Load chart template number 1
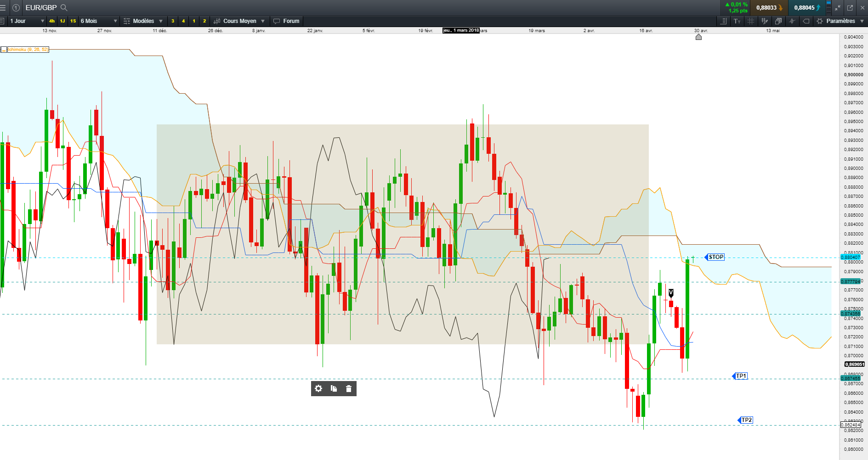This screenshot has width=868, height=460. pyautogui.click(x=194, y=21)
